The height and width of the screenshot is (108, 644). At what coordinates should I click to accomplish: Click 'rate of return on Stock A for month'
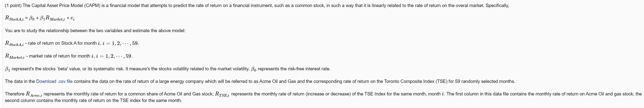tap(62, 43)
